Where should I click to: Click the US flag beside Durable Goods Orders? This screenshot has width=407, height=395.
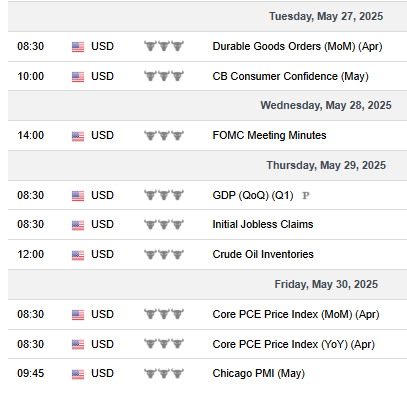(78, 47)
